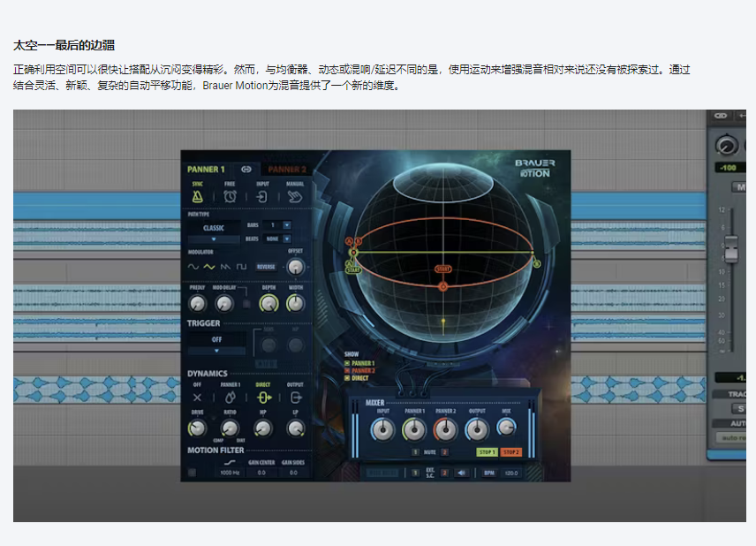This screenshot has height=546, width=756.
Task: Open the Classic path type dropdown
Action: click(x=214, y=232)
